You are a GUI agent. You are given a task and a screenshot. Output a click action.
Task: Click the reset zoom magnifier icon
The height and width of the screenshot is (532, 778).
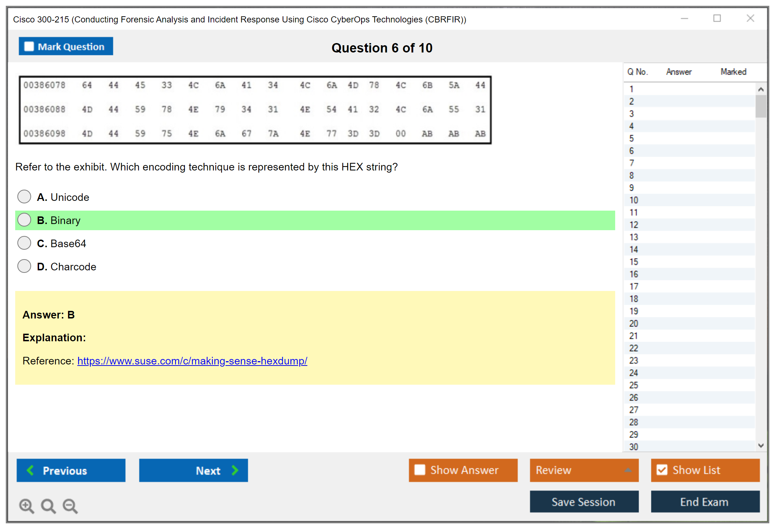[48, 506]
